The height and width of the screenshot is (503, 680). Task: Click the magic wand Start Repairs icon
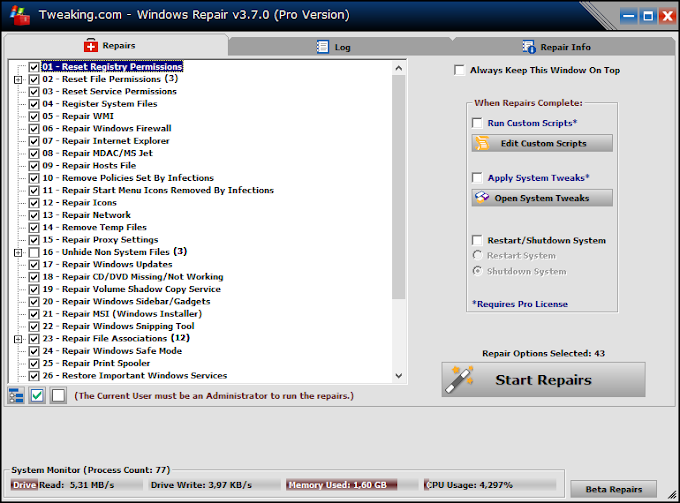point(459,379)
